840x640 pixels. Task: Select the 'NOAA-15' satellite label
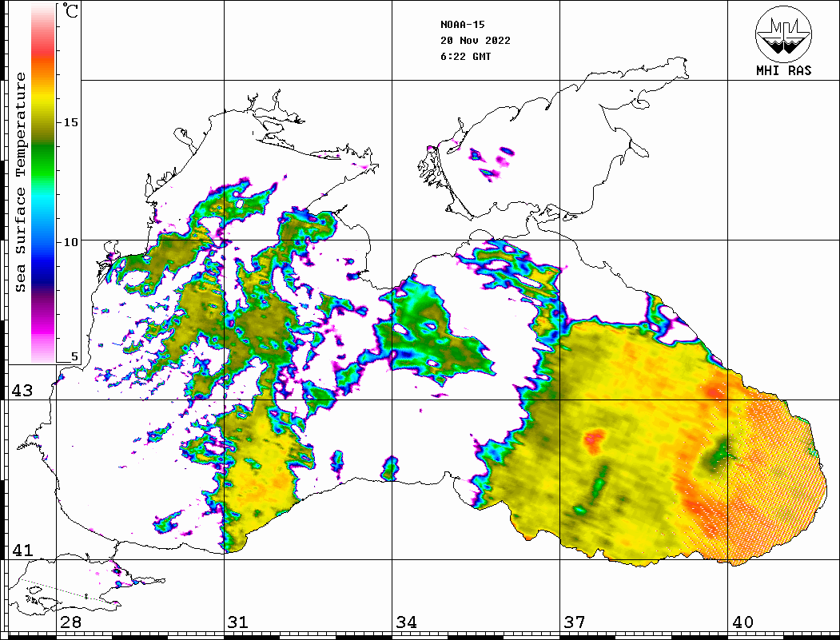click(x=462, y=25)
